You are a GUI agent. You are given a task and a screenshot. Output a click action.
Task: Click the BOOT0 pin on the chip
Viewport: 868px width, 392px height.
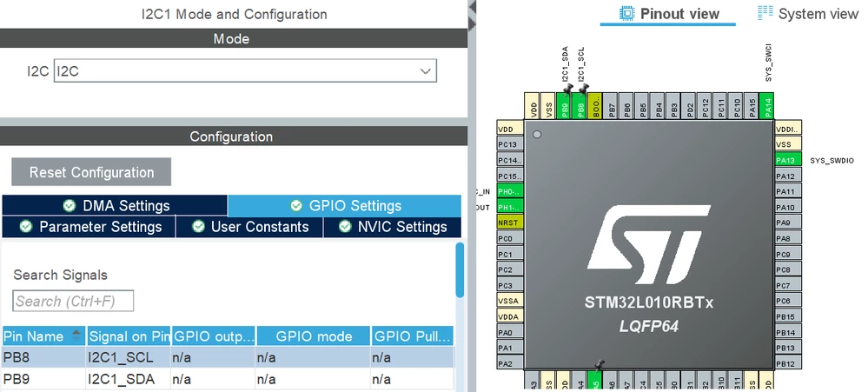595,106
